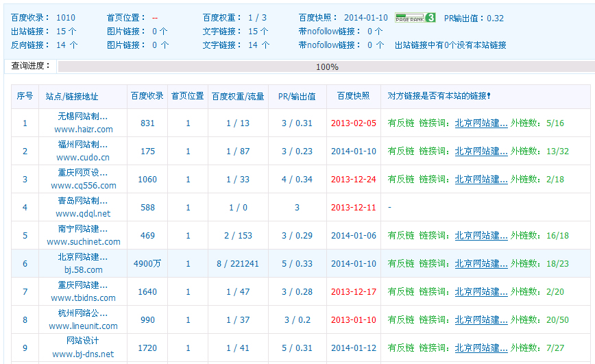This screenshot has height=364, width=595.
Task: Click the 4 / 0.34 PR value
Action: point(297,180)
